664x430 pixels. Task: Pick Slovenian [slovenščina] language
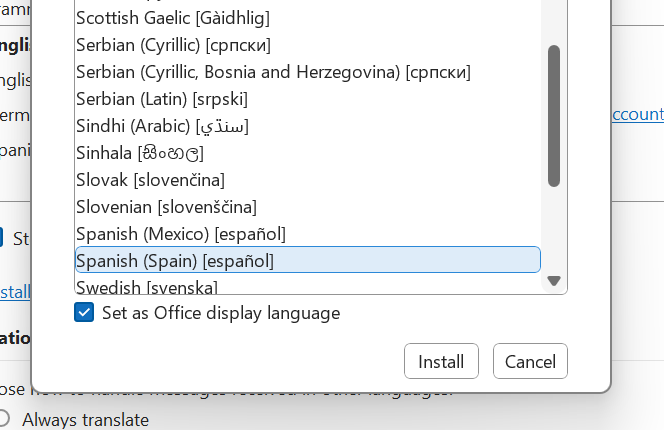166,207
